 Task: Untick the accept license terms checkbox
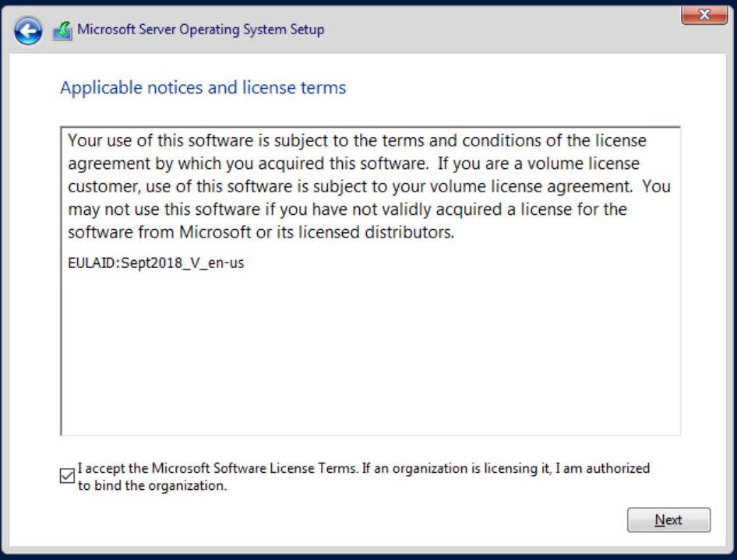pyautogui.click(x=67, y=476)
